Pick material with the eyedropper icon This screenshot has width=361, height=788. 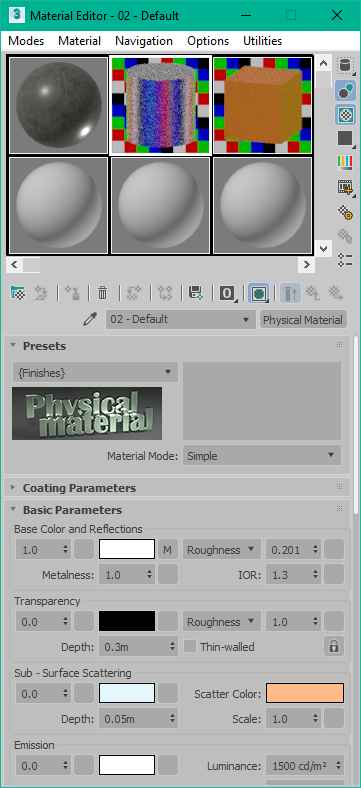coord(89,320)
